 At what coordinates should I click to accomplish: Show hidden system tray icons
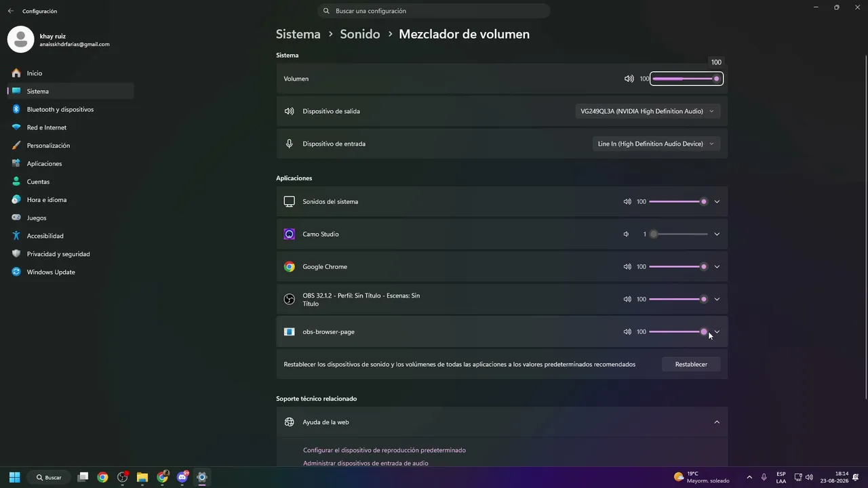(749, 477)
